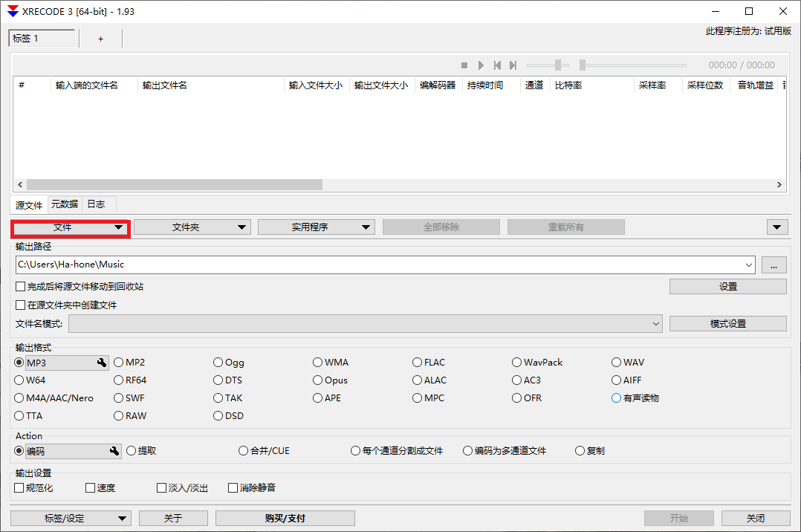Expand the output path combo box arrow
The height and width of the screenshot is (532, 801).
[748, 265]
